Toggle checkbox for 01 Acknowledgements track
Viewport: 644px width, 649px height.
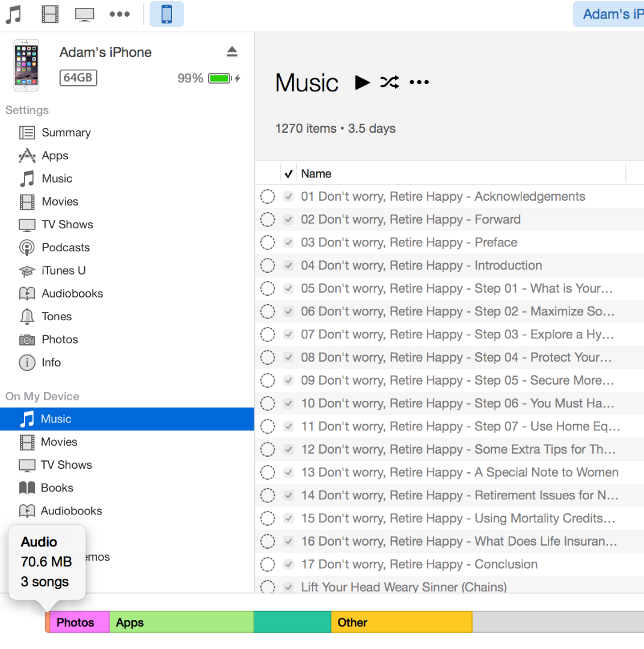(289, 197)
